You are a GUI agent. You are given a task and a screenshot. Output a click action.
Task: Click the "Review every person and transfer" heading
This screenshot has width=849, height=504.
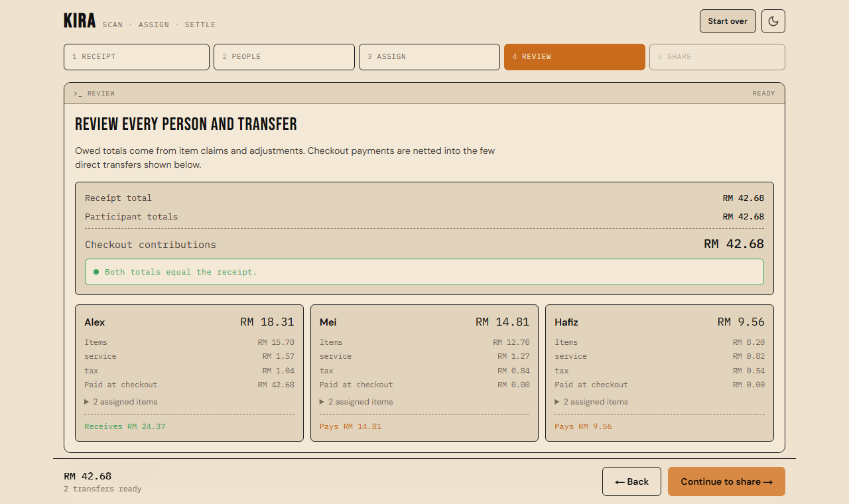186,124
